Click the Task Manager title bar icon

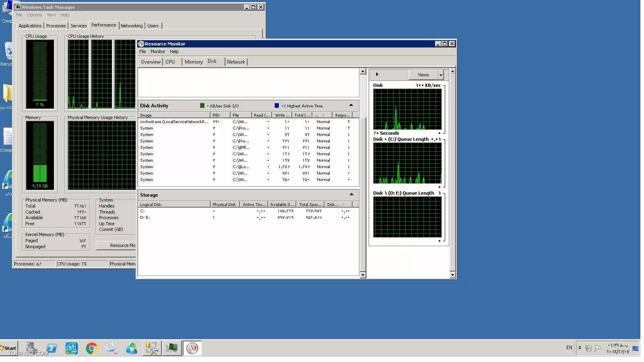coord(18,7)
